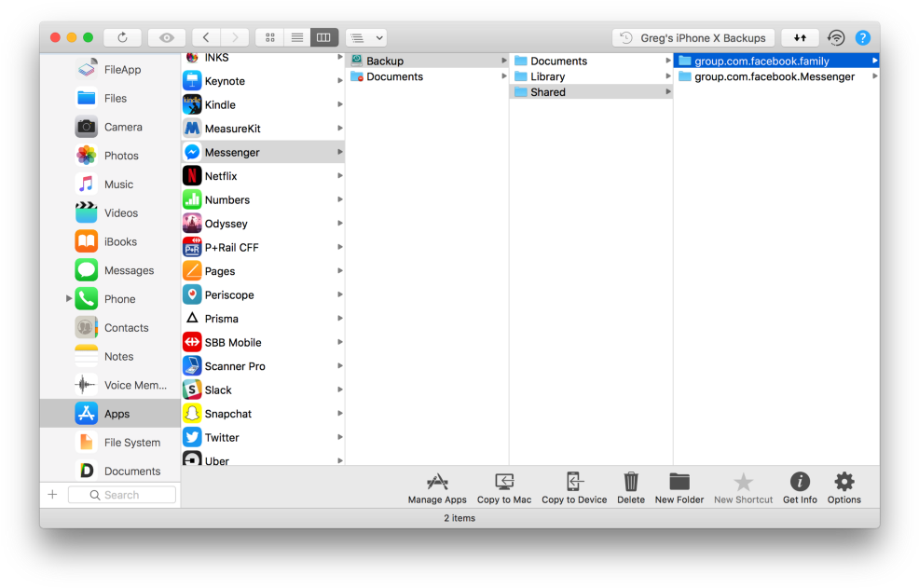Create a New Folder

(679, 488)
